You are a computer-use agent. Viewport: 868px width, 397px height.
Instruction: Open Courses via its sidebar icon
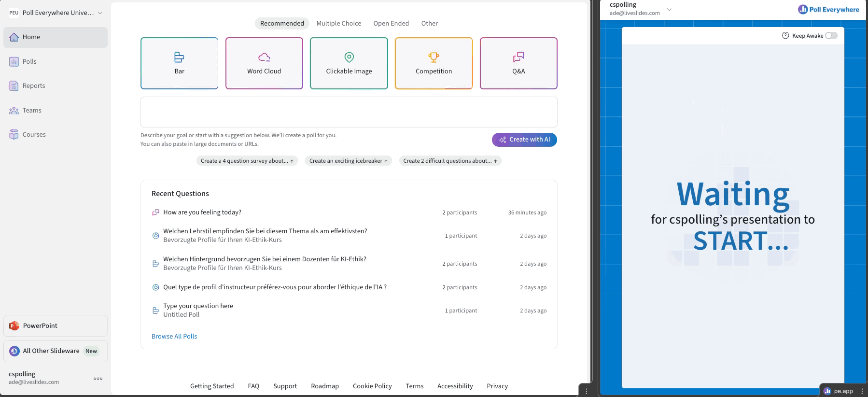coord(14,135)
